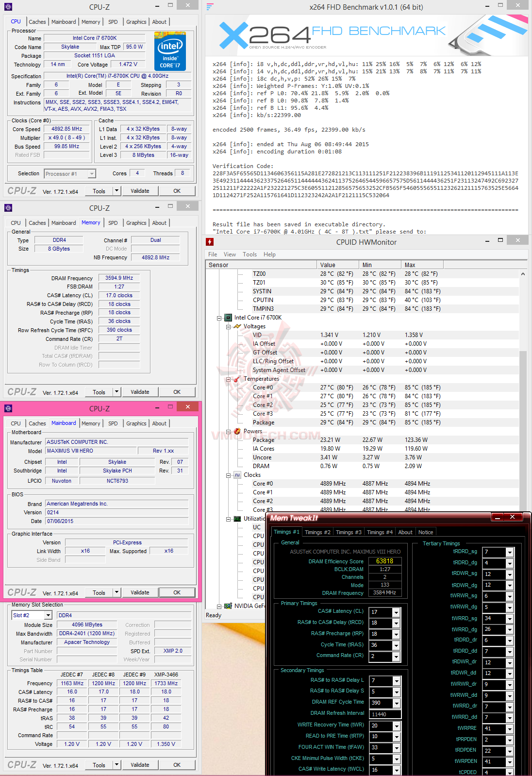Click the CPU-Z title icon of the CPU tab window
This screenshot has height=776, width=532.
pos(8,7)
